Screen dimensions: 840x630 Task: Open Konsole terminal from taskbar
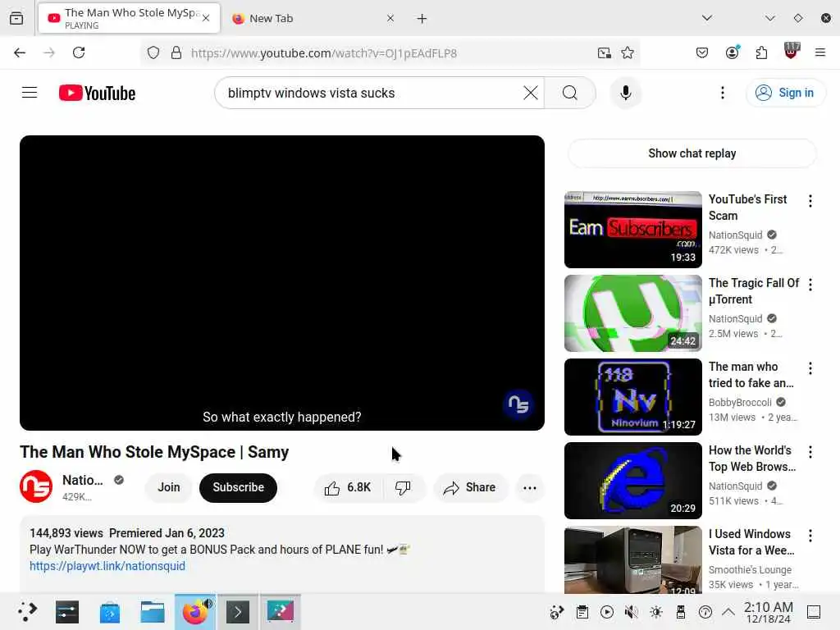[238, 611]
